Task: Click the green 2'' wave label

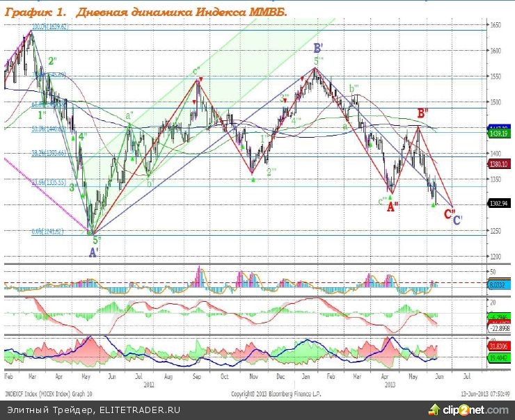Action: click(x=52, y=61)
